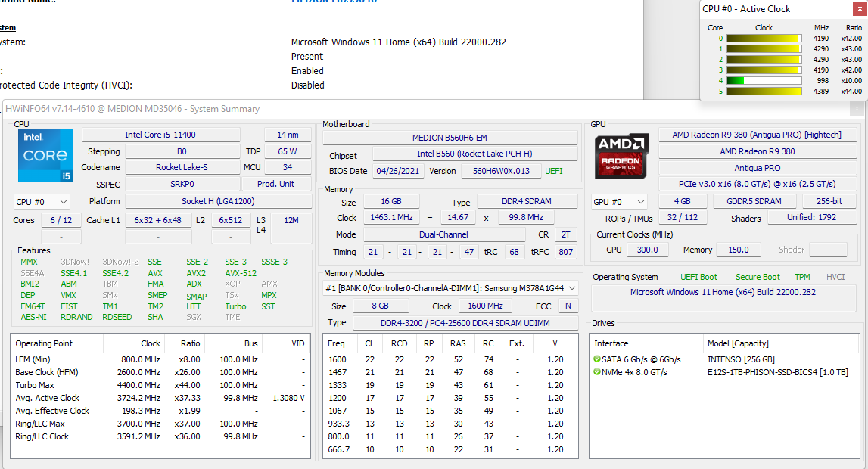Click the 14 nm process field

(x=288, y=135)
